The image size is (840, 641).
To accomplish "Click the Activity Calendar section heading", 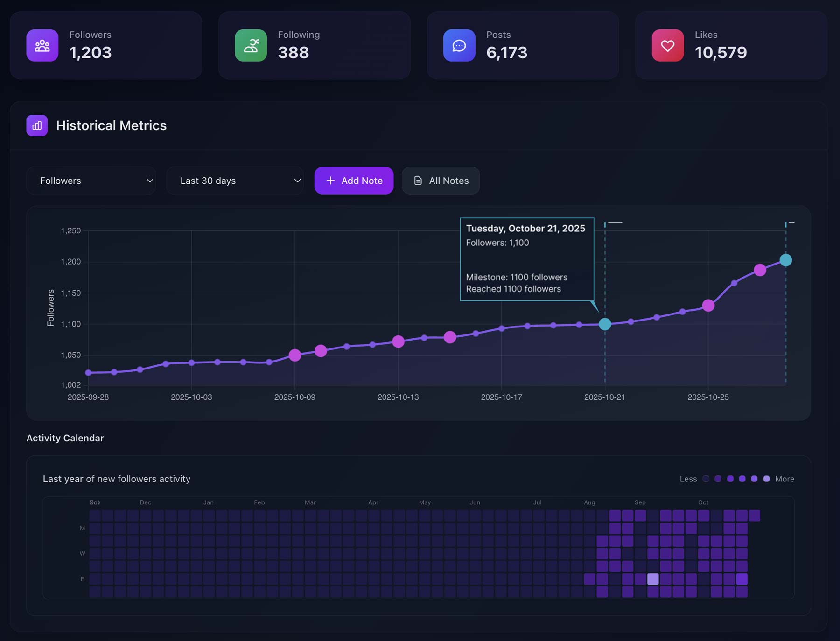I will click(65, 438).
